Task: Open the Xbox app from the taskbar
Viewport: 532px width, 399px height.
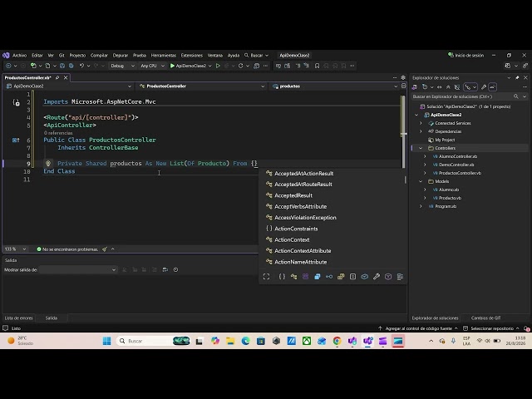Action: [307, 341]
